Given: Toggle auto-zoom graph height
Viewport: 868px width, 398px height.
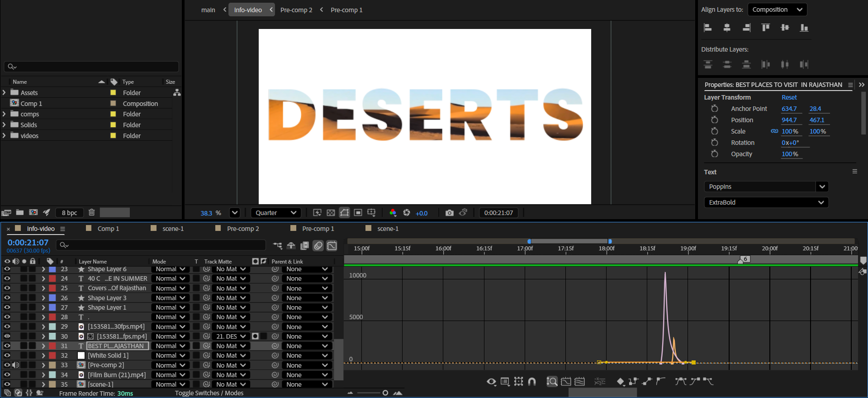Looking at the screenshot, I should click(552, 382).
